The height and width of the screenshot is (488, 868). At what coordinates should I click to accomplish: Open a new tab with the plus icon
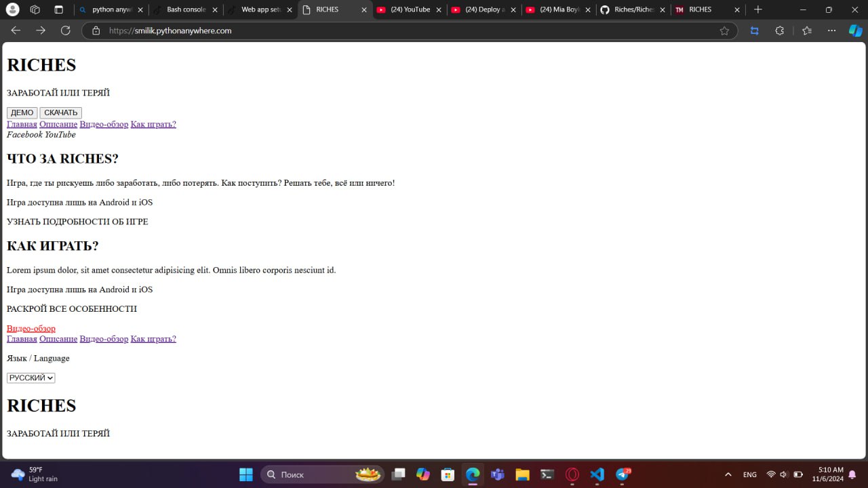758,9
